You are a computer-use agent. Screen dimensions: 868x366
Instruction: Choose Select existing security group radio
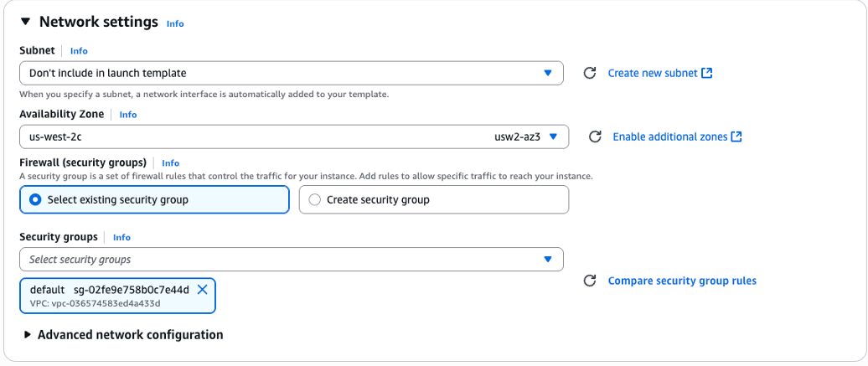coord(35,200)
